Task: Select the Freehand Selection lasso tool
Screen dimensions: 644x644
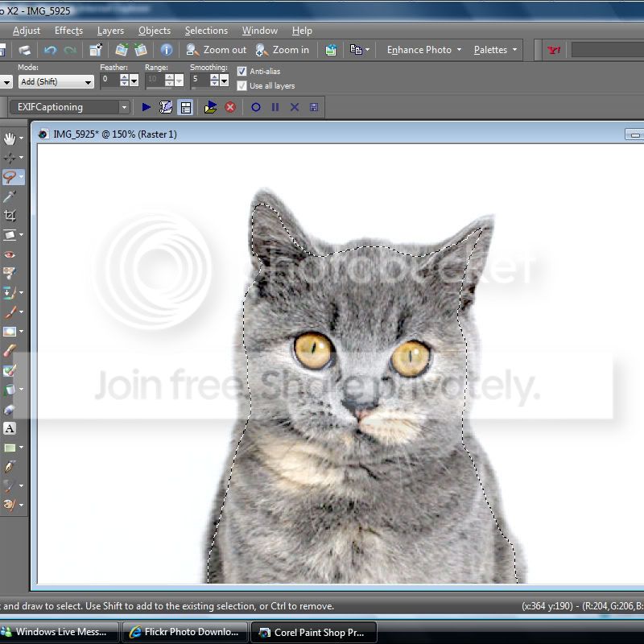Action: point(10,177)
